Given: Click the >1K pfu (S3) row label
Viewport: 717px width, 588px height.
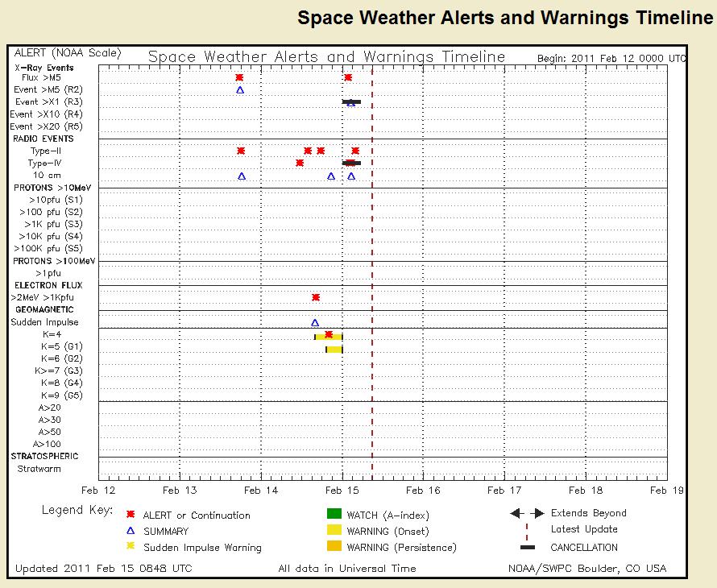Looking at the screenshot, I should tap(53, 224).
